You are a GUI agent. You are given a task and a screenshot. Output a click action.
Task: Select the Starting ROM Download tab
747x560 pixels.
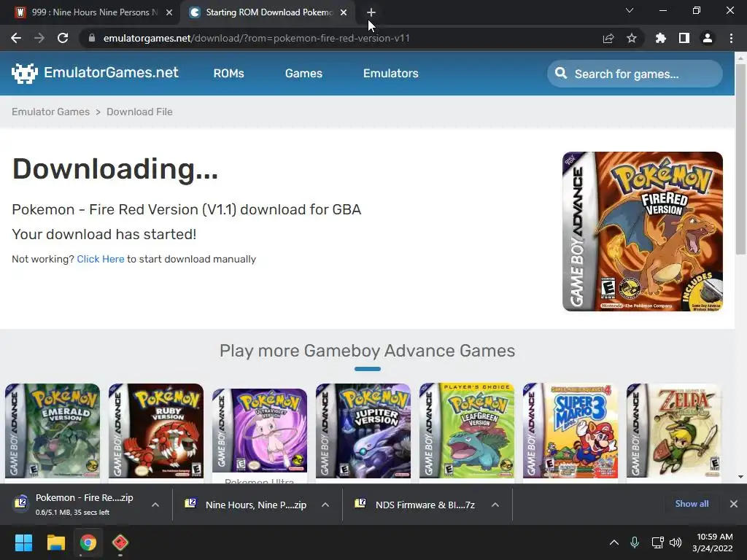coord(267,12)
